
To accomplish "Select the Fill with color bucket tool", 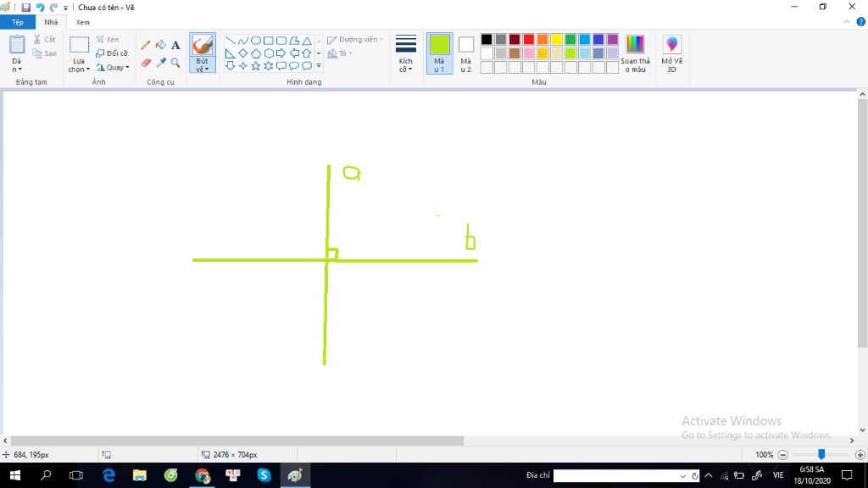I will click(x=160, y=45).
